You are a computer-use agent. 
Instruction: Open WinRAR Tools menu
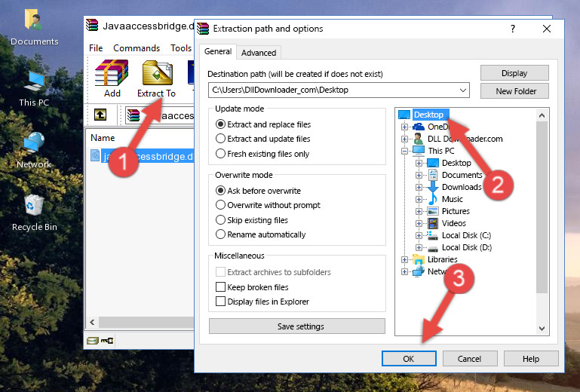pyautogui.click(x=181, y=48)
